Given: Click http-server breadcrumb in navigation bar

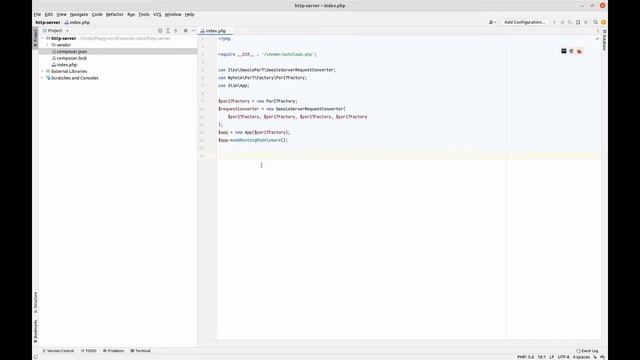Looking at the screenshot, I should 48,22.
